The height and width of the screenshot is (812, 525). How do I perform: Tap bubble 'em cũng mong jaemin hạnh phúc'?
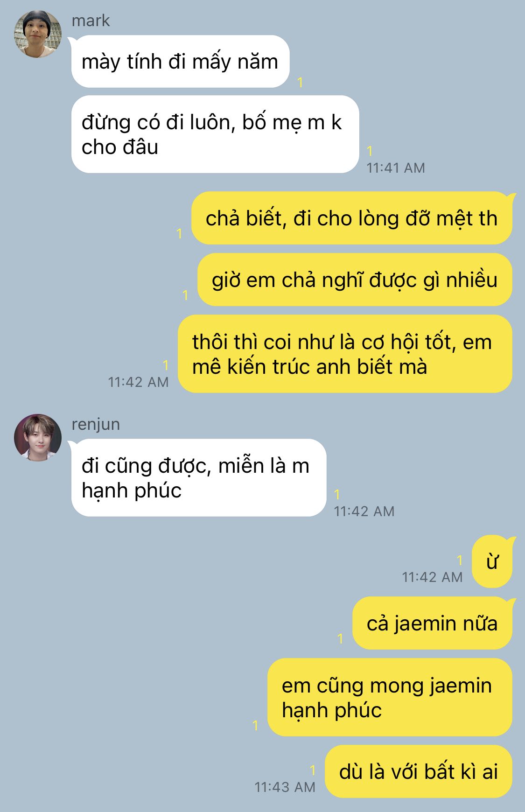coord(390,698)
